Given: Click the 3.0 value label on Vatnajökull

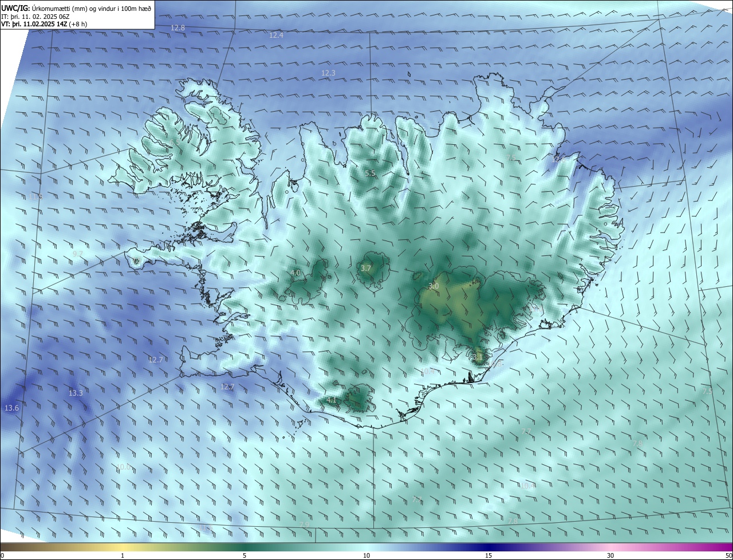Looking at the screenshot, I should tap(434, 286).
